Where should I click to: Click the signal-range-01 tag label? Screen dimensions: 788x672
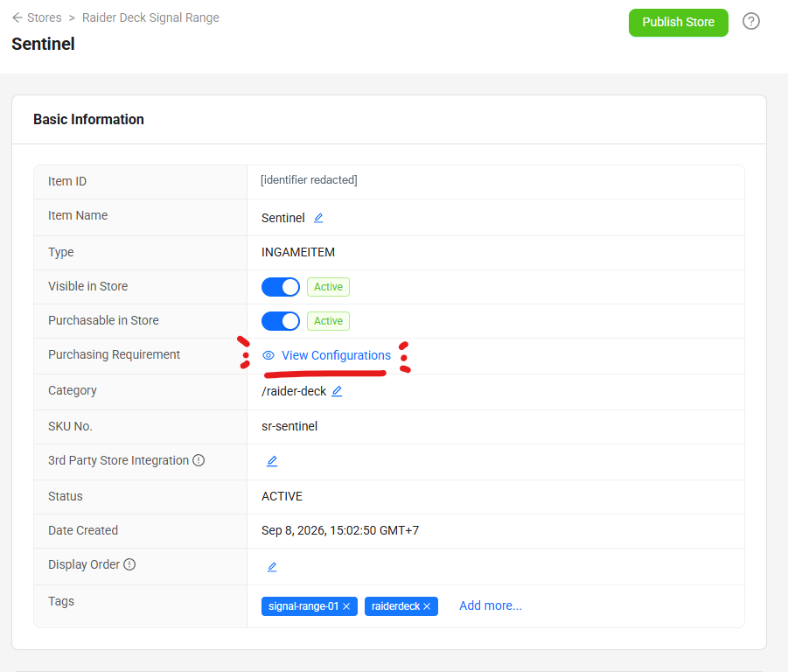[x=303, y=606]
